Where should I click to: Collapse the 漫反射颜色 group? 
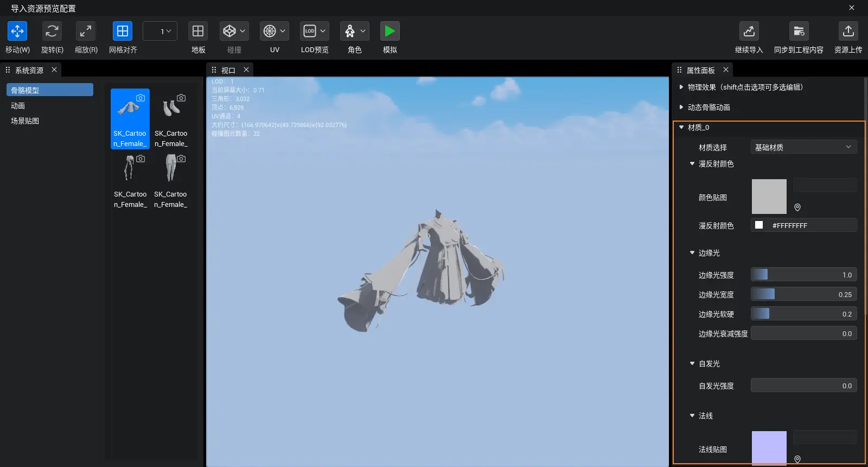[x=692, y=163]
